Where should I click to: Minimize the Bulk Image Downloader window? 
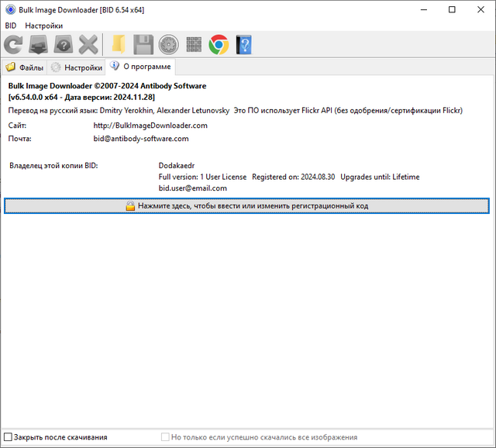[424, 10]
